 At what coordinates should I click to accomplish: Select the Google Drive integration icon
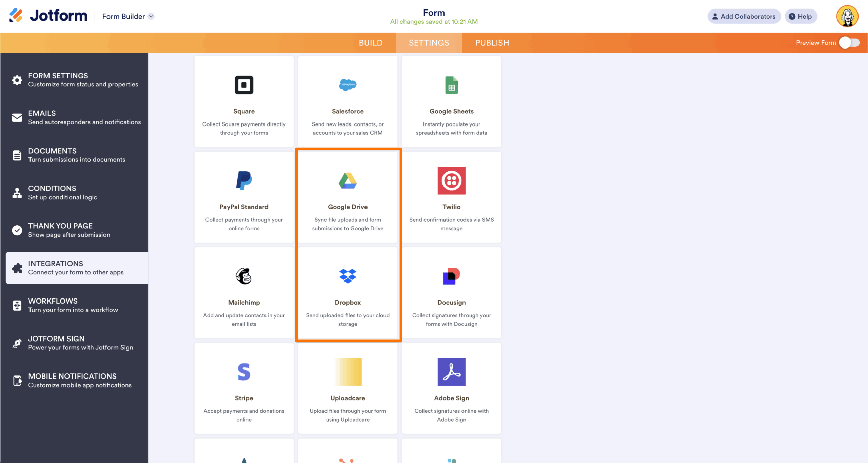pyautogui.click(x=347, y=181)
